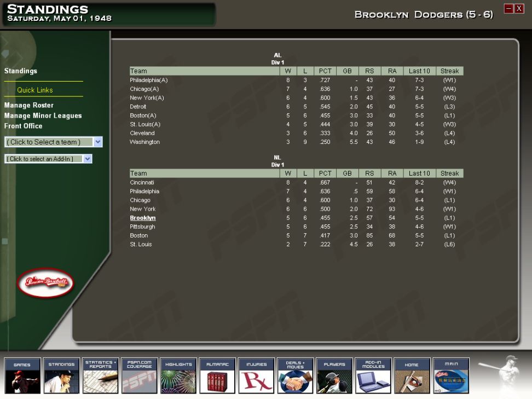Image resolution: width=532 pixels, height=399 pixels.
Task: Click Washington's 1-9 Last 10 value
Action: click(419, 142)
